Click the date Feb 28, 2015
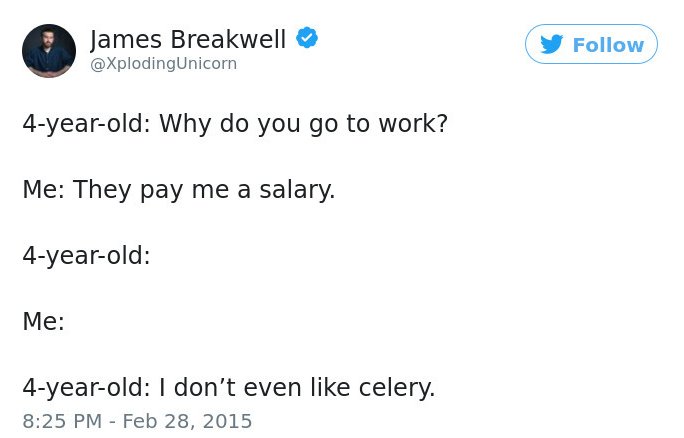This screenshot has height=438, width=684. 187,421
